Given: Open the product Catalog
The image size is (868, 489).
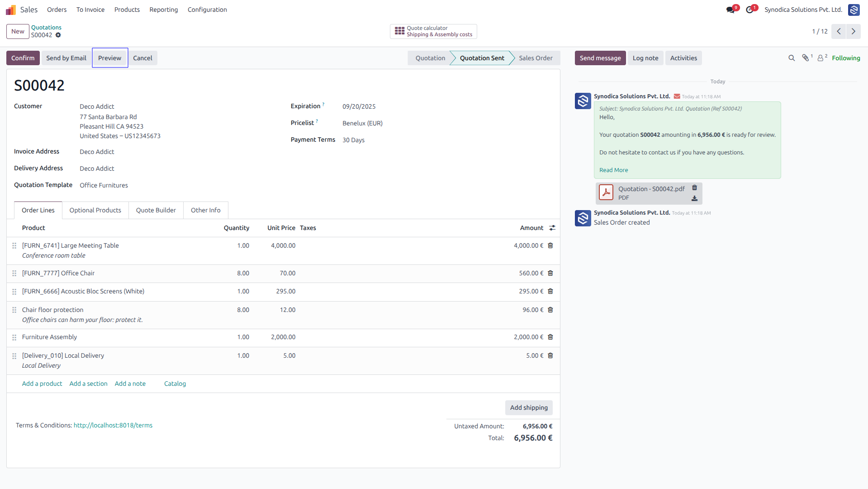Looking at the screenshot, I should click(x=175, y=384).
